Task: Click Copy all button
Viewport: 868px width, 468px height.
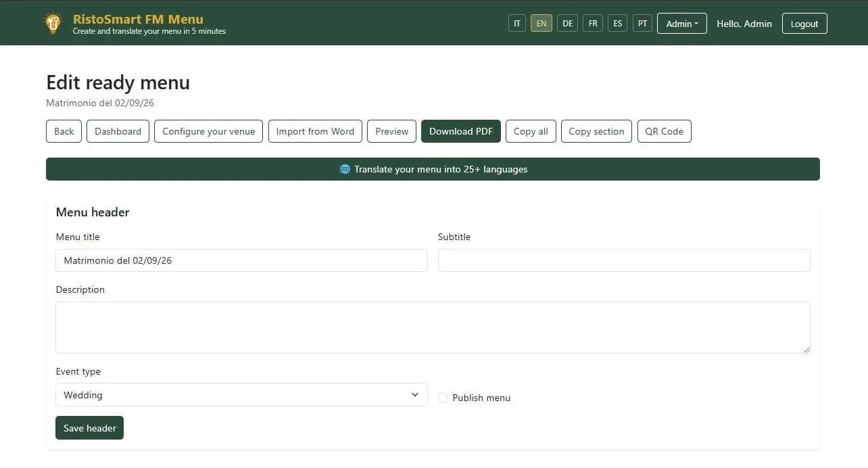Action: coord(531,131)
